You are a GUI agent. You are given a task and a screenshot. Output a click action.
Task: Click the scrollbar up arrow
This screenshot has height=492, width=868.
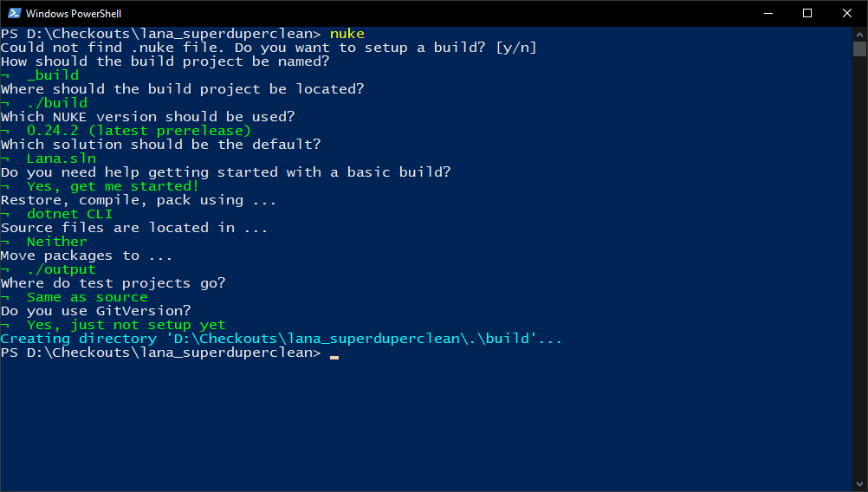[x=859, y=34]
